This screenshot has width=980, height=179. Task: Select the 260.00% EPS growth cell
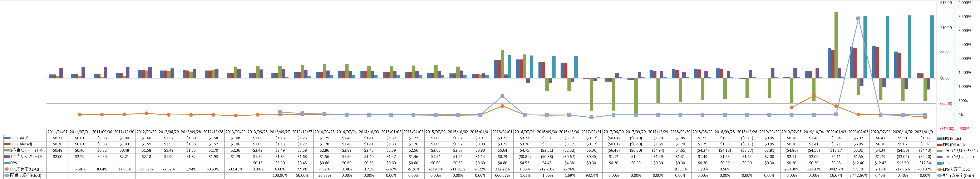pyautogui.click(x=792, y=169)
